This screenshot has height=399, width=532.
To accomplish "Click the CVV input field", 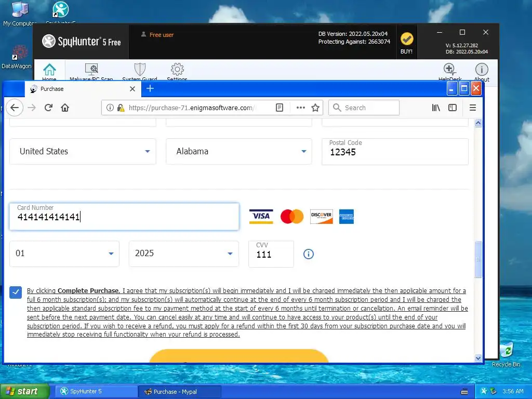I will coord(271,254).
